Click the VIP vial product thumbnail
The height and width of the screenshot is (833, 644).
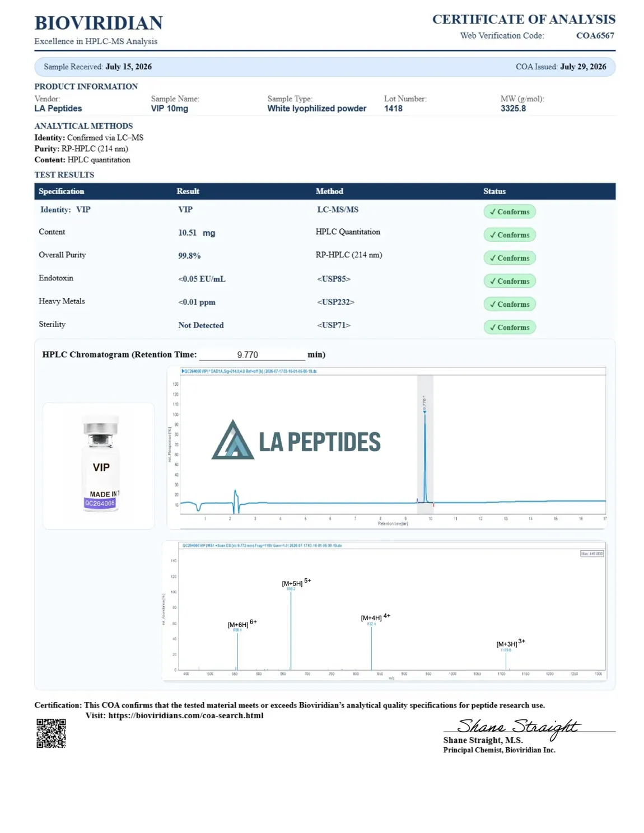point(100,465)
